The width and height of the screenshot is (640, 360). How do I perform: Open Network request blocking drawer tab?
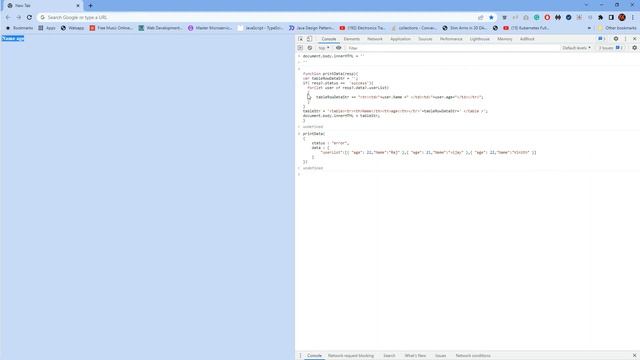point(351,356)
